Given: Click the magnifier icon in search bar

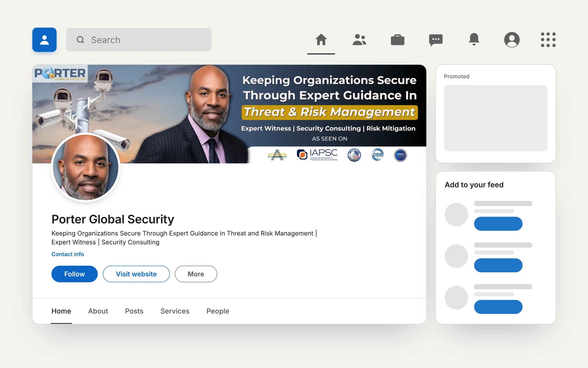Looking at the screenshot, I should coord(80,40).
